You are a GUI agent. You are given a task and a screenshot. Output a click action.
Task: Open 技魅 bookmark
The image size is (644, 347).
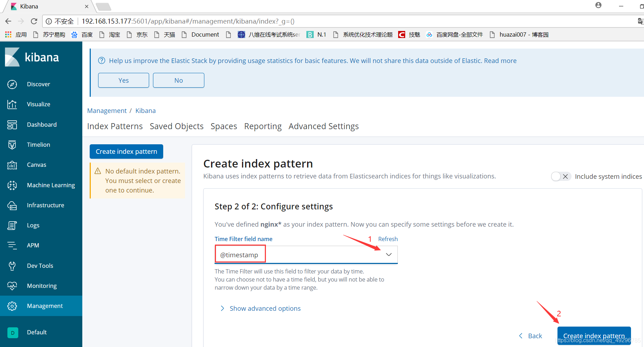(x=409, y=34)
